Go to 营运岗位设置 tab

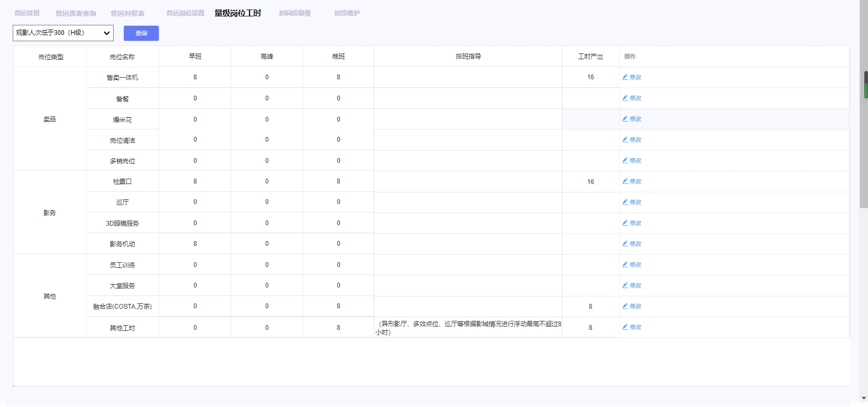[185, 13]
